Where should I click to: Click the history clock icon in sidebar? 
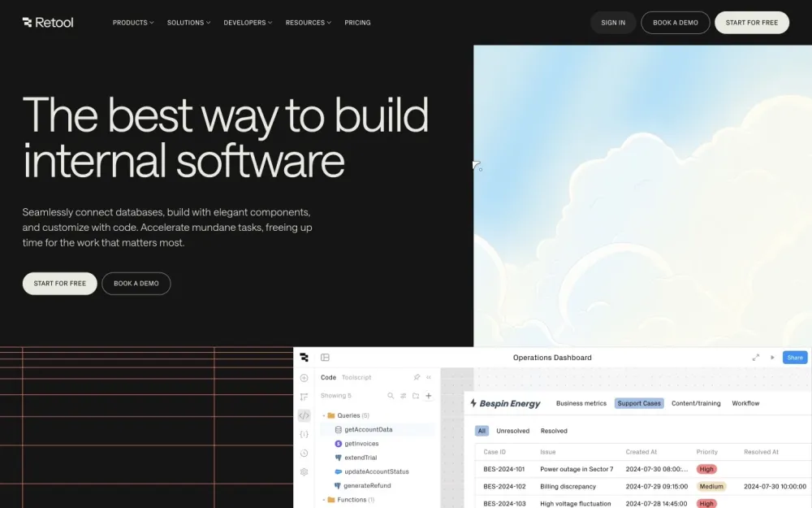pos(304,453)
